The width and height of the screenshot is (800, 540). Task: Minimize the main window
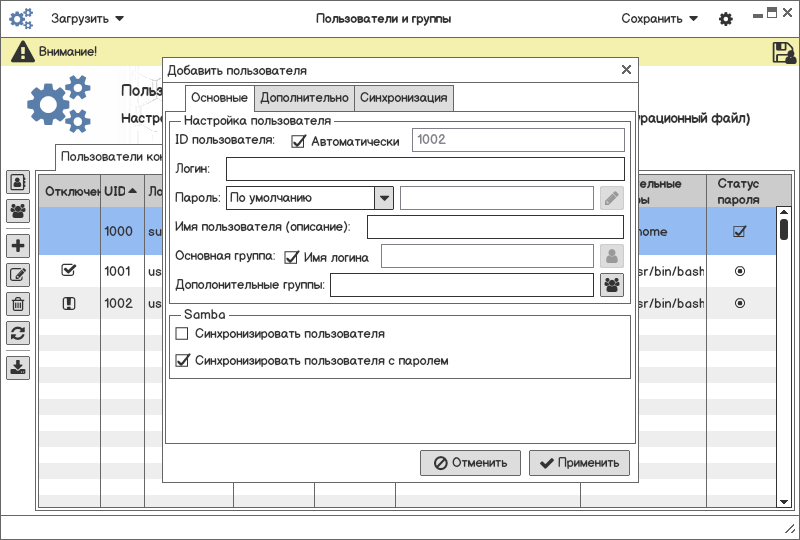click(x=758, y=15)
